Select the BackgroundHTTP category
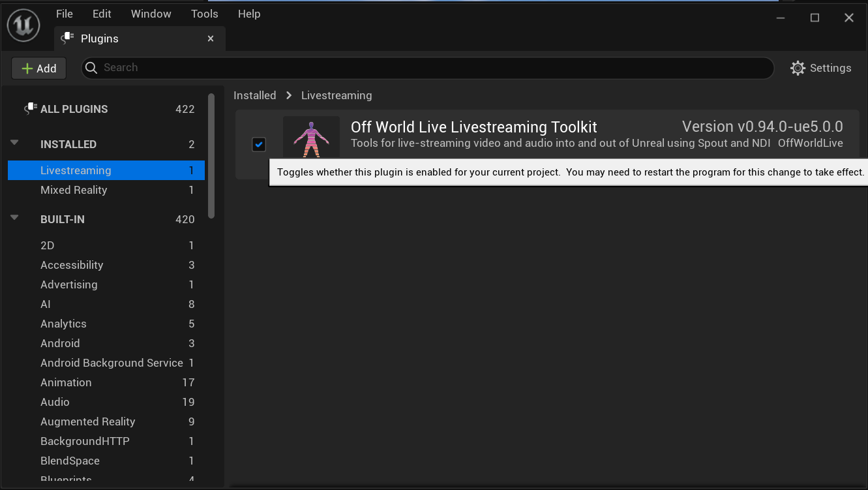The height and width of the screenshot is (490, 868). coord(106,441)
